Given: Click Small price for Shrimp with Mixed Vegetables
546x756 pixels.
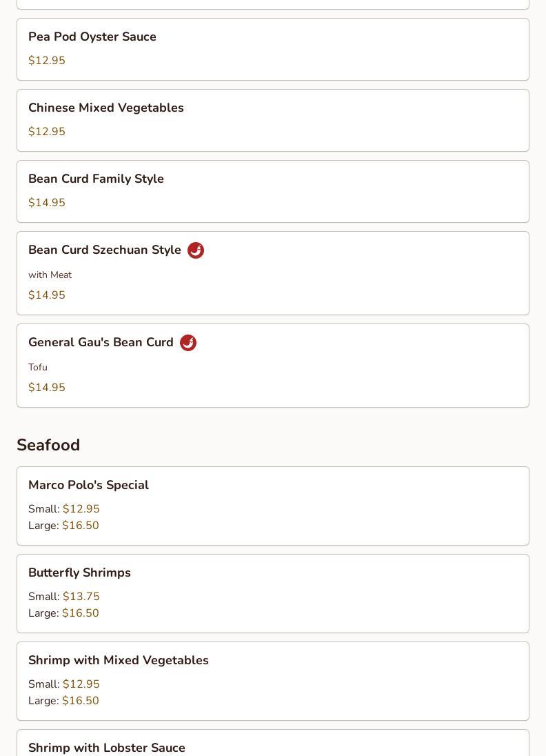Looking at the screenshot, I should [x=81, y=684].
